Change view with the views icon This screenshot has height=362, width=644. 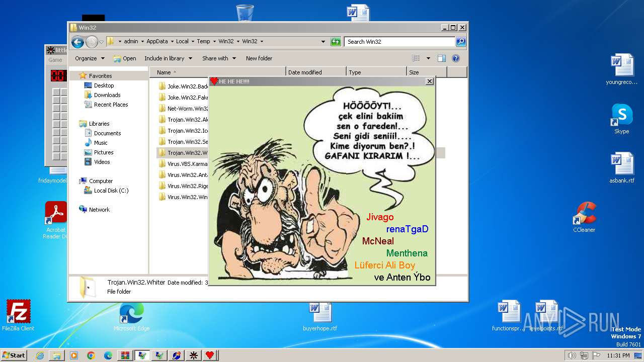pyautogui.click(x=416, y=58)
